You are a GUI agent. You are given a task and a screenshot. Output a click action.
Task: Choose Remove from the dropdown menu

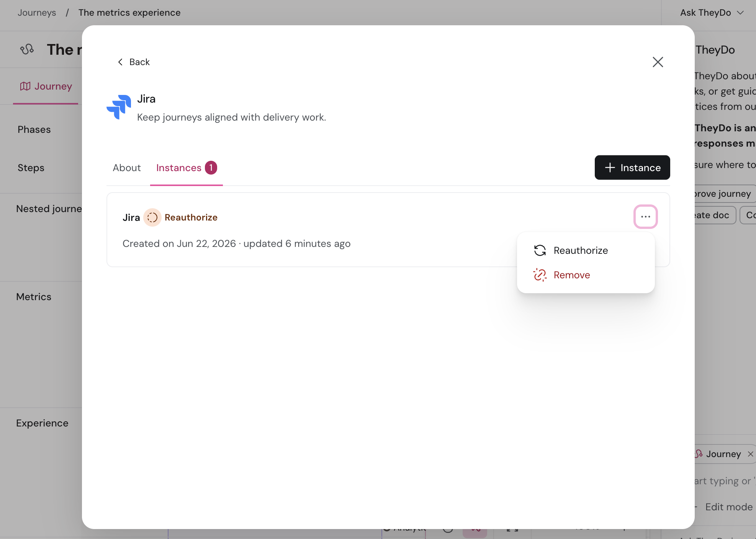586,275
